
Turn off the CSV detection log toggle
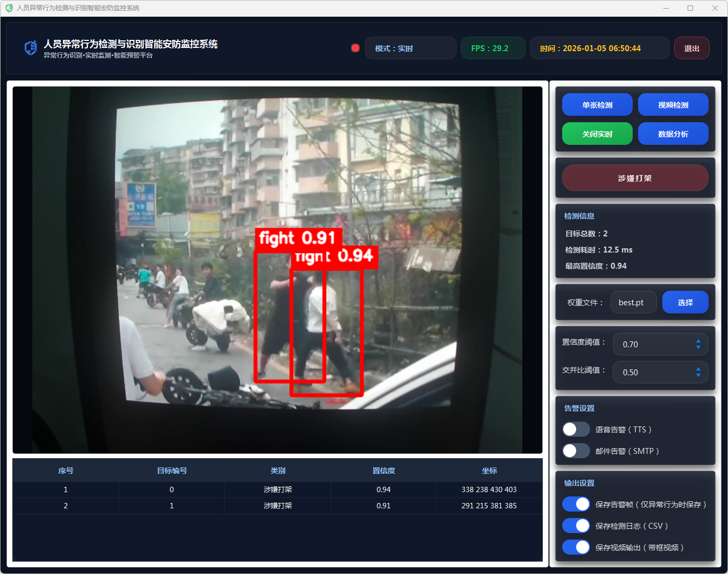[x=576, y=526]
